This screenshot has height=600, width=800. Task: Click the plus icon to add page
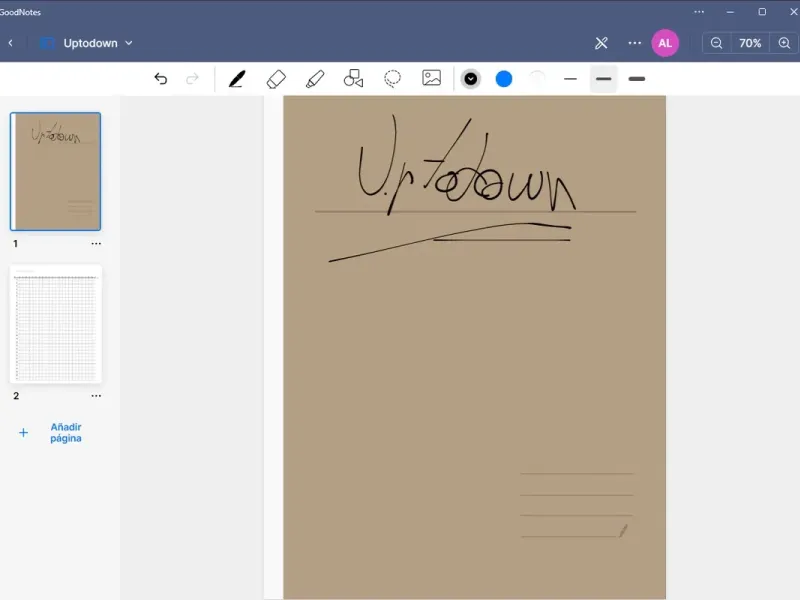(x=23, y=433)
